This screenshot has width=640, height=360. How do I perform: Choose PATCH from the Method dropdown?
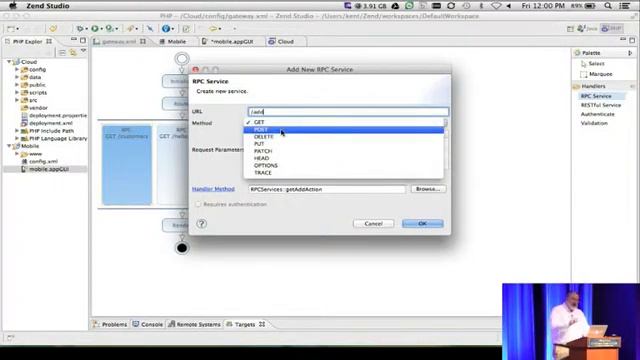coord(344,151)
